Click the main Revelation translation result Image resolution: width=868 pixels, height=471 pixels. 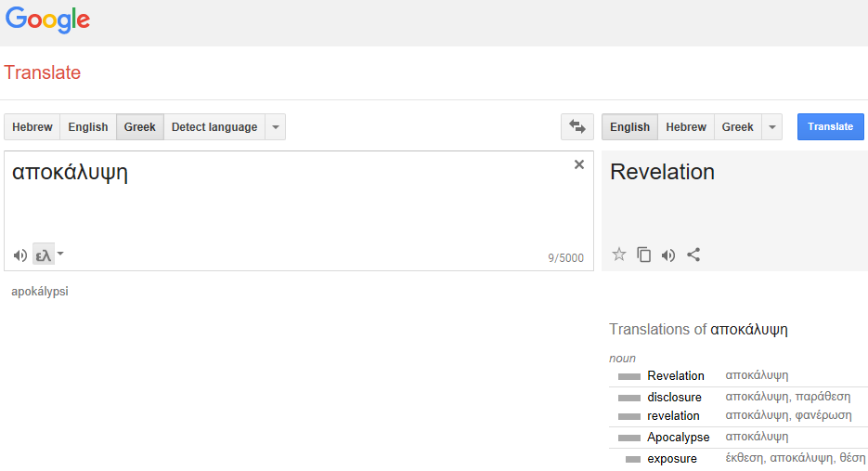pyautogui.click(x=662, y=172)
